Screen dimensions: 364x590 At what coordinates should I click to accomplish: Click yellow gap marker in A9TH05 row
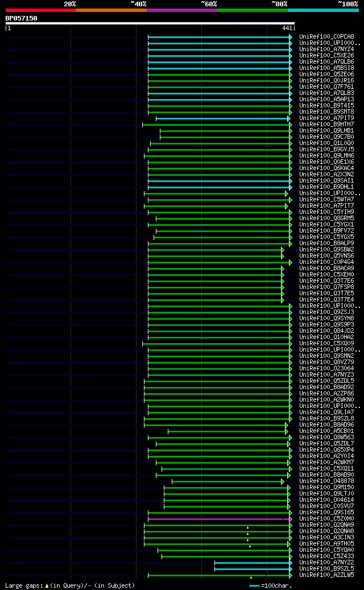click(x=250, y=546)
